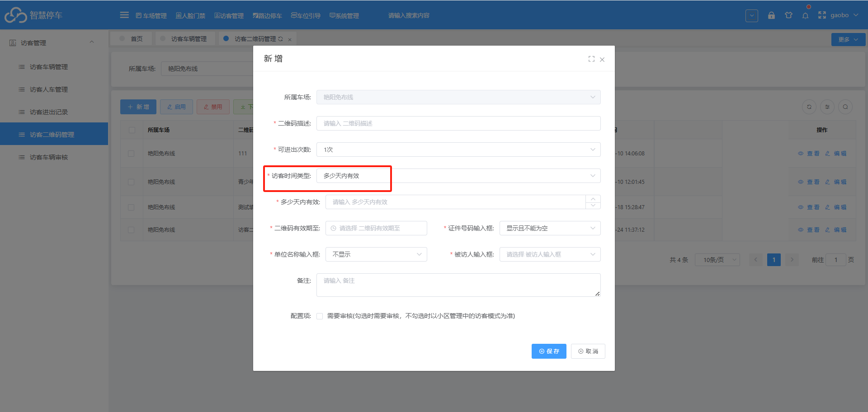Switch to the 访客车辆管理 tab
Image resolution: width=868 pixels, height=412 pixels.
tap(184, 39)
